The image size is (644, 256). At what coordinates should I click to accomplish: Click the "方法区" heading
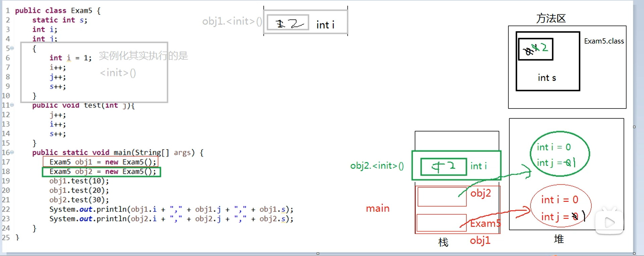tap(551, 18)
